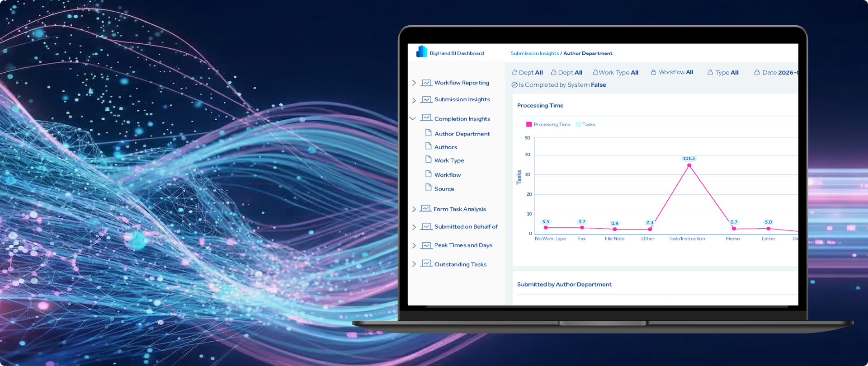The width and height of the screenshot is (868, 366).
Task: Click the Author Department page icon
Action: click(428, 133)
